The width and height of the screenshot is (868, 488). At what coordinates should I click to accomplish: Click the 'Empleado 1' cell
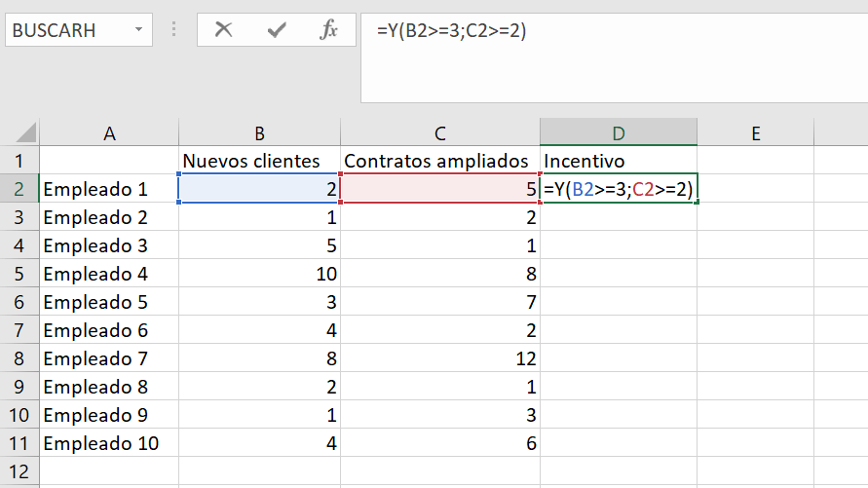tap(109, 189)
